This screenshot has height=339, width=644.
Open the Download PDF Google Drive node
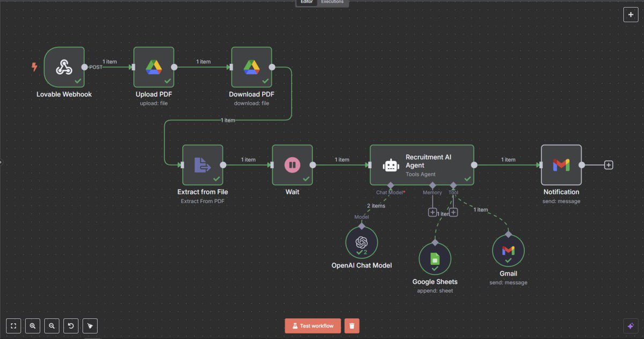(x=251, y=67)
